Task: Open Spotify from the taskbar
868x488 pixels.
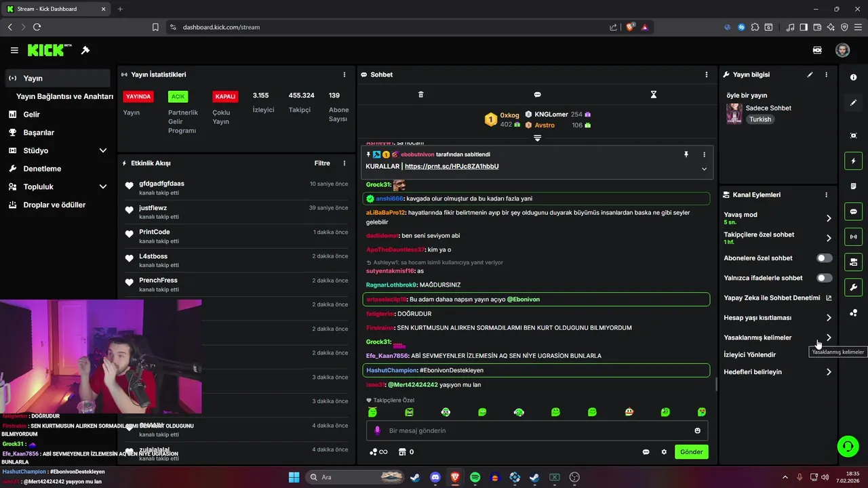Action: click(475, 477)
